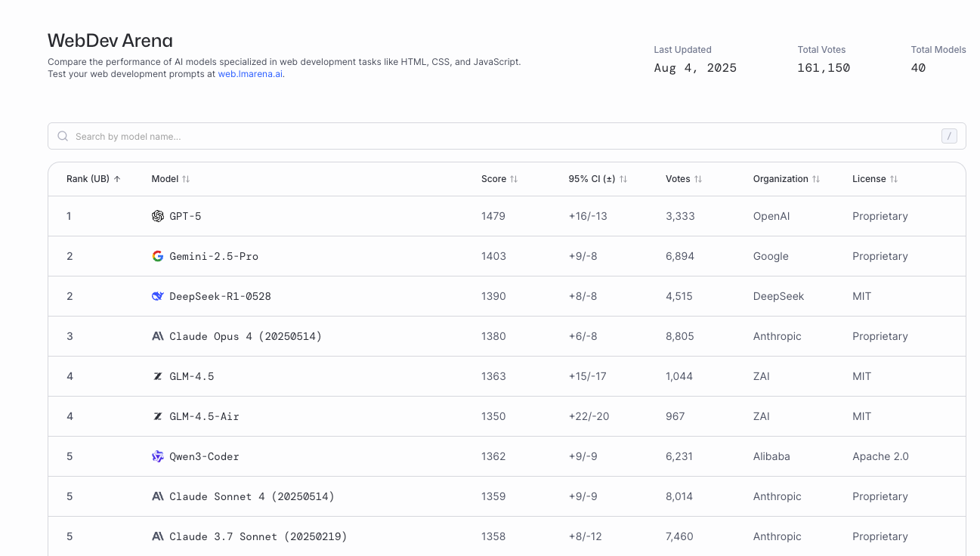The width and height of the screenshot is (980, 556).
Task: Click the GLM-4.5-Air model name
Action: 204,416
